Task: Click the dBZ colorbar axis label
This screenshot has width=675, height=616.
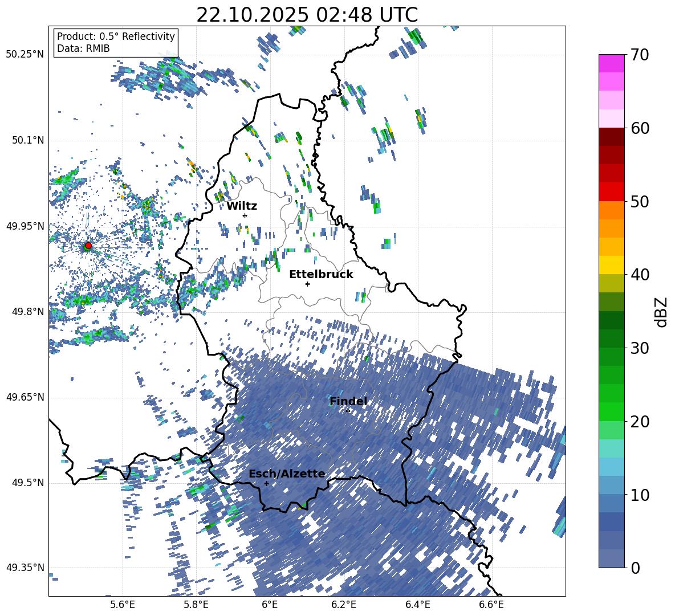Action: pos(662,312)
